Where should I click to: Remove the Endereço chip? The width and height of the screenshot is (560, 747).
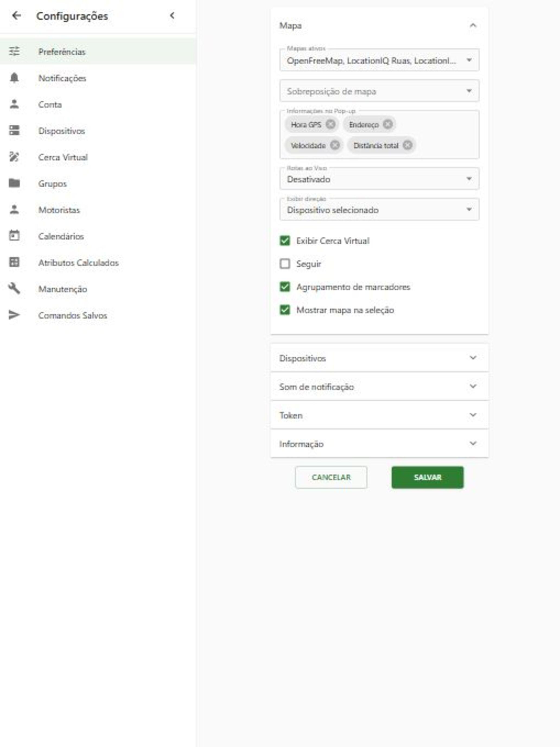point(388,124)
